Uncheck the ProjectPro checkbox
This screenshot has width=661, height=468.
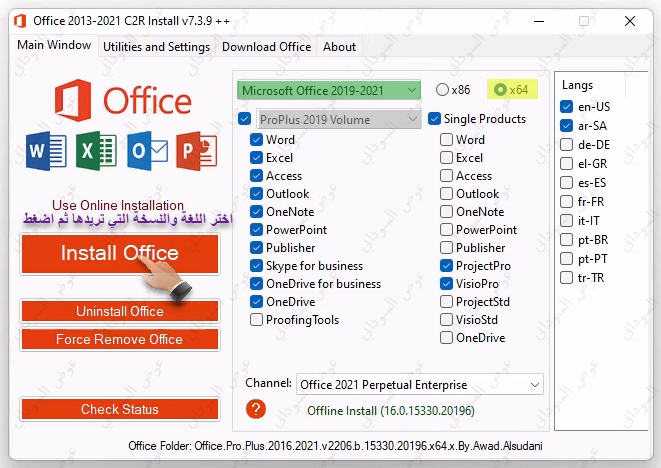[446, 266]
